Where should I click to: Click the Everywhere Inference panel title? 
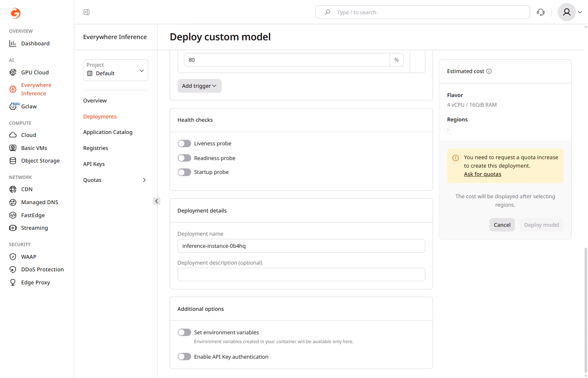pyautogui.click(x=115, y=37)
